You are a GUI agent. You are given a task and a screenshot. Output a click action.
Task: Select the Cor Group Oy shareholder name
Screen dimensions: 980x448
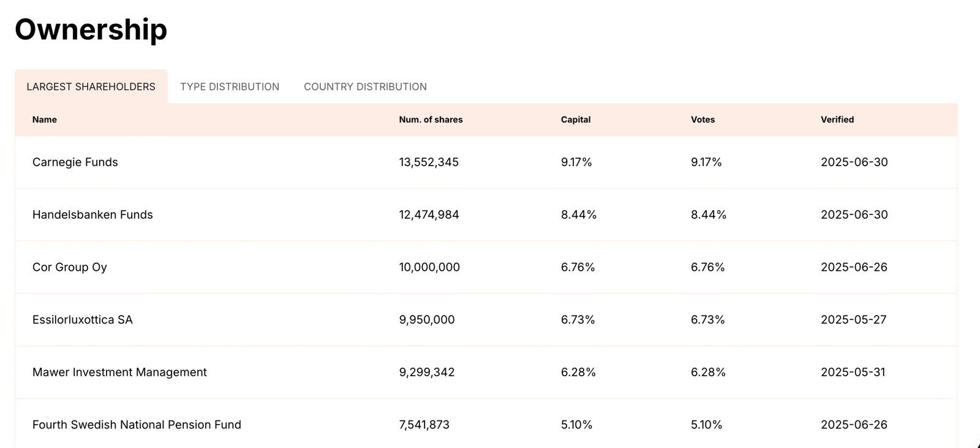70,267
